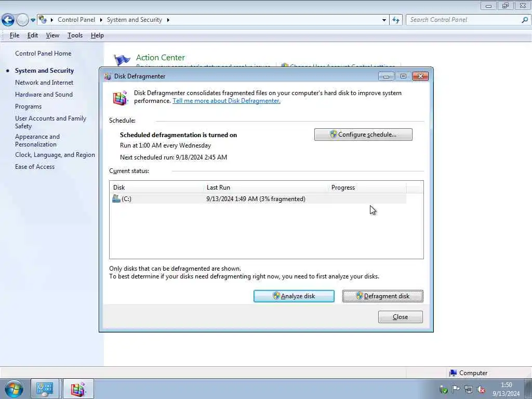Switch to Disk Defragmenter taskbar button
This screenshot has width=532, height=399.
tap(78, 389)
